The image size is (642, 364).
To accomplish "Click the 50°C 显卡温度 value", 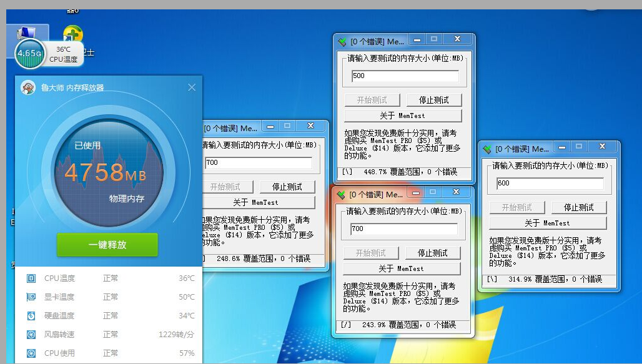I will pos(187,297).
